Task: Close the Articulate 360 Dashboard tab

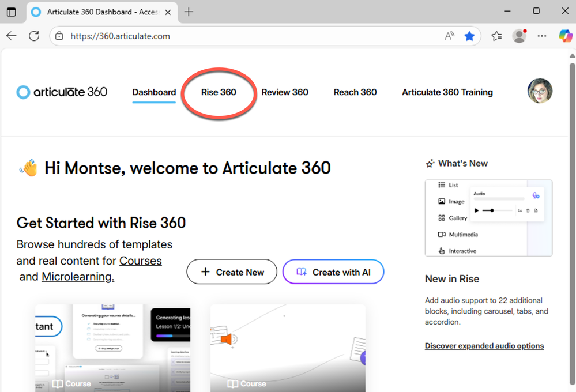Action: pyautogui.click(x=168, y=12)
